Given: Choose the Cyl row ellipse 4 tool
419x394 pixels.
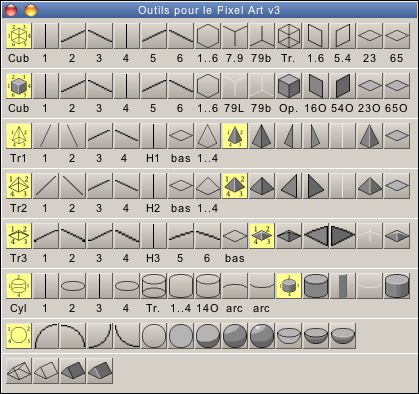Looking at the screenshot, I should (127, 286).
